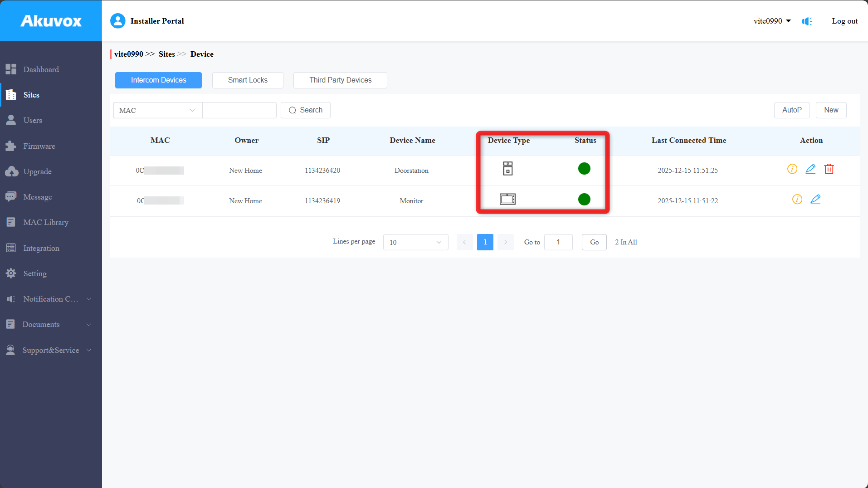Click the Log out link
Image resolution: width=868 pixels, height=488 pixels.
844,21
